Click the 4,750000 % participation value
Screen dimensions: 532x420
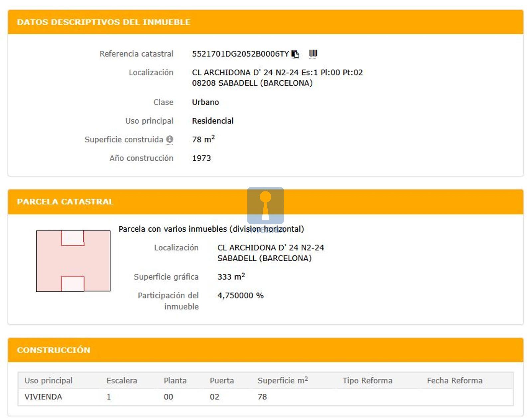pos(240,296)
